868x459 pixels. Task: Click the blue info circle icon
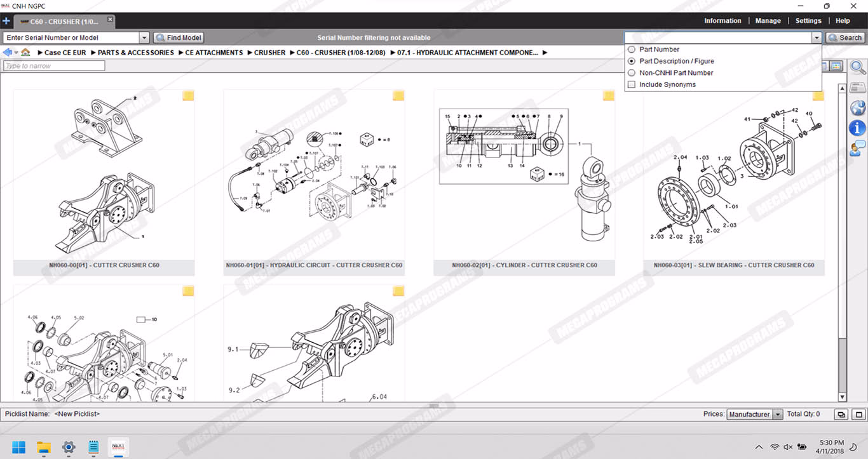tap(857, 128)
